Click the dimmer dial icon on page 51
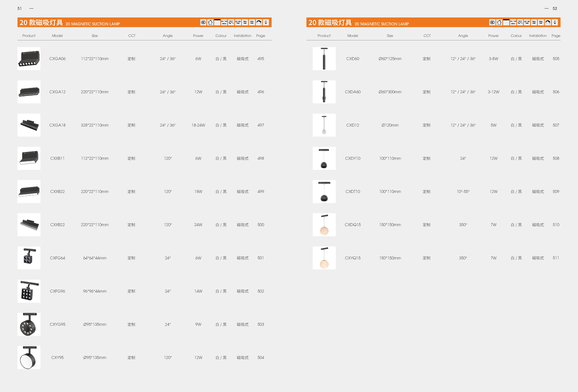This screenshot has width=578, height=392. click(259, 22)
